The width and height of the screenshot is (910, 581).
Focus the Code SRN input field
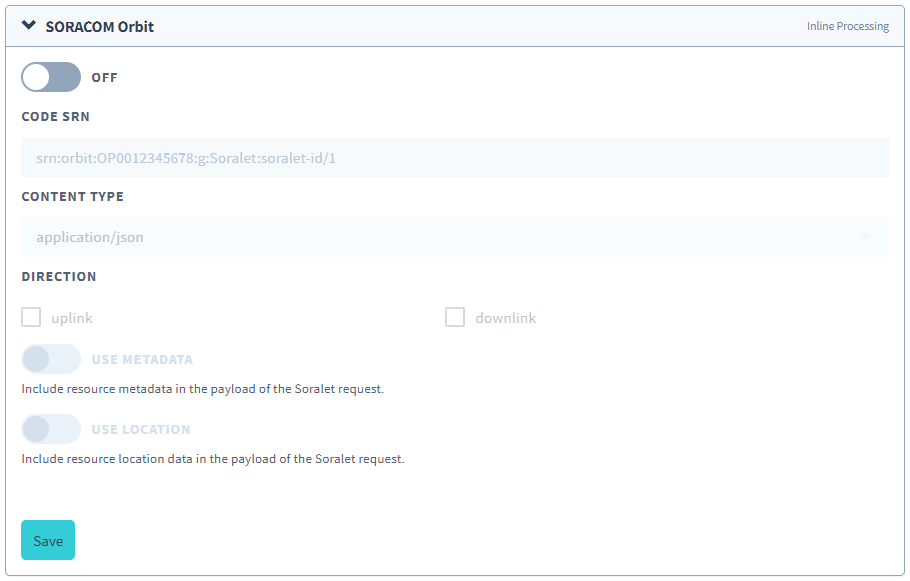pyautogui.click(x=455, y=157)
